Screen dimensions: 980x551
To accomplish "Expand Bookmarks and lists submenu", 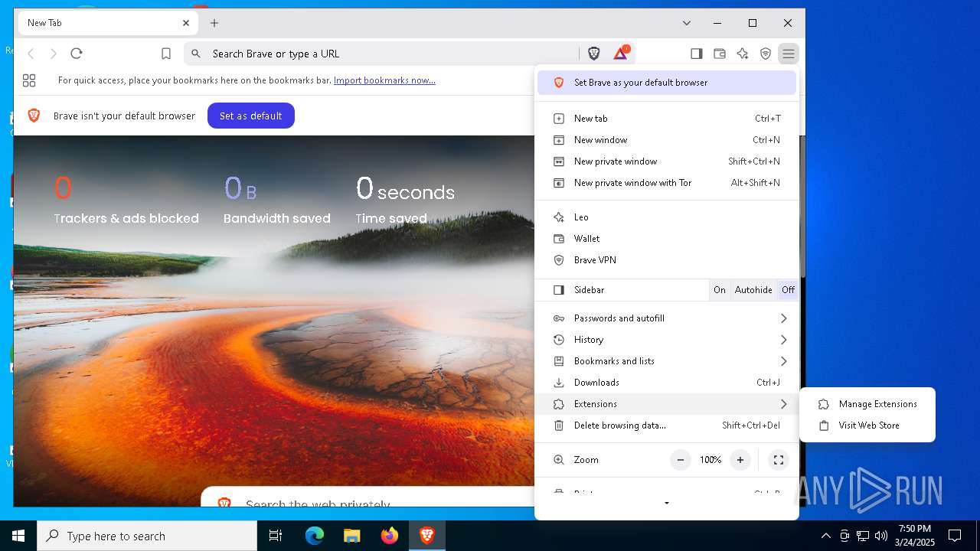I will click(666, 361).
